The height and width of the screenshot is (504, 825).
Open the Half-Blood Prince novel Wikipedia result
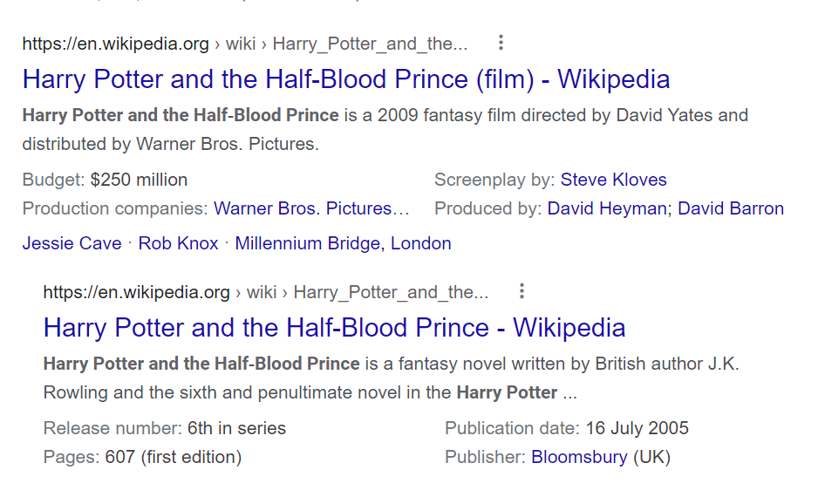pyautogui.click(x=334, y=328)
